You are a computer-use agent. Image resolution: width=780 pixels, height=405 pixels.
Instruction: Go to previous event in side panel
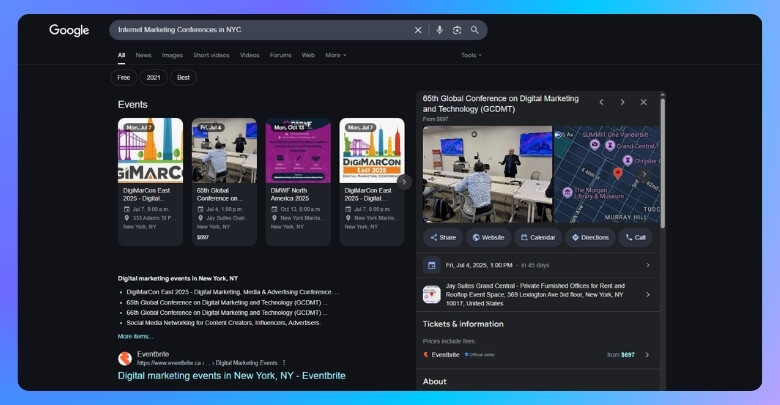[601, 102]
